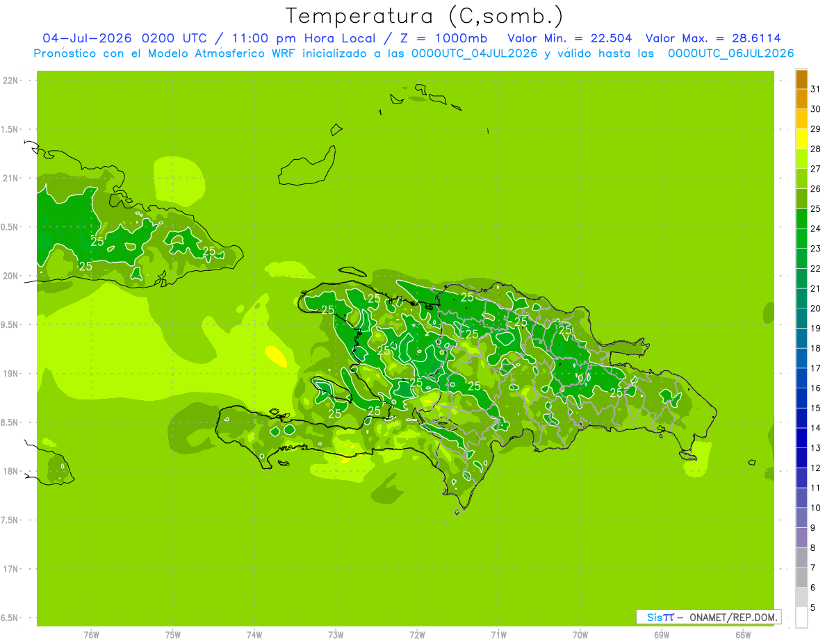Image resolution: width=834 pixels, height=644 pixels.
Task: Click the '10' value on the color scale
Action: point(815,508)
